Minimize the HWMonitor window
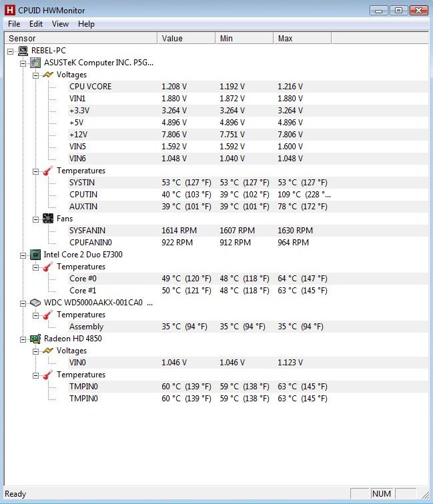 point(379,11)
